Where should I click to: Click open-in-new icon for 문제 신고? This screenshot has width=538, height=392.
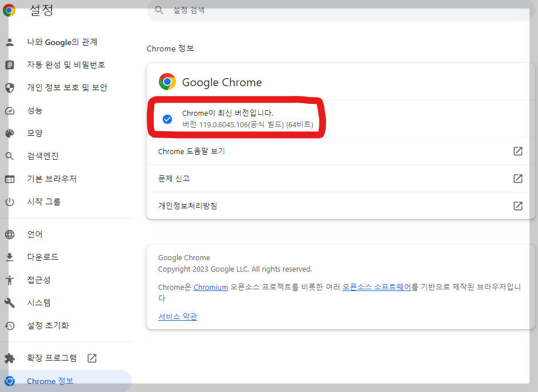[518, 179]
